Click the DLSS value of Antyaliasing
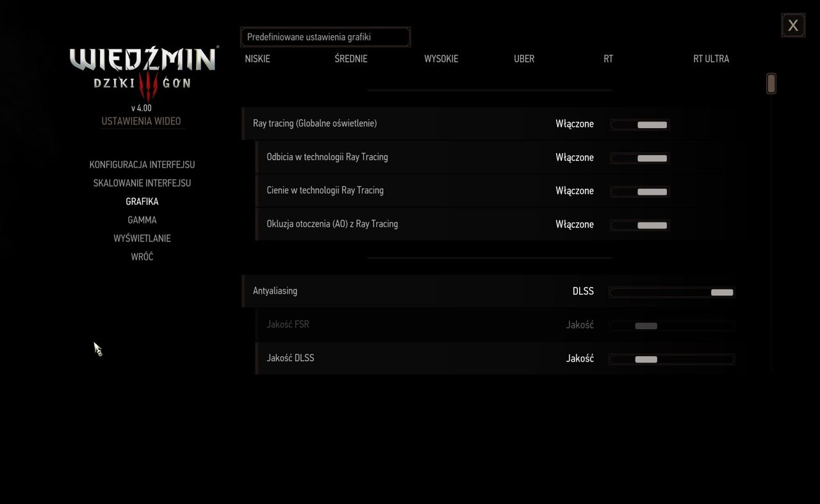Image resolution: width=820 pixels, height=504 pixels. coord(583,291)
